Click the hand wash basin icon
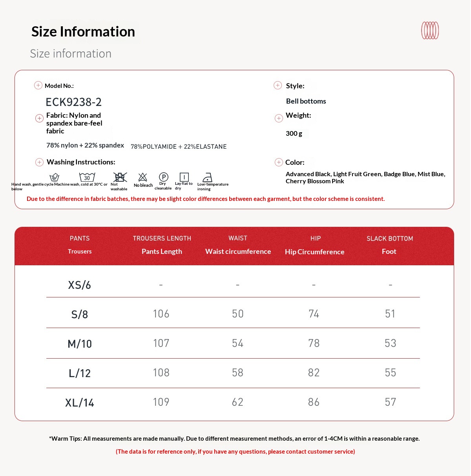Screen dimensions: 471x476 click(x=55, y=177)
